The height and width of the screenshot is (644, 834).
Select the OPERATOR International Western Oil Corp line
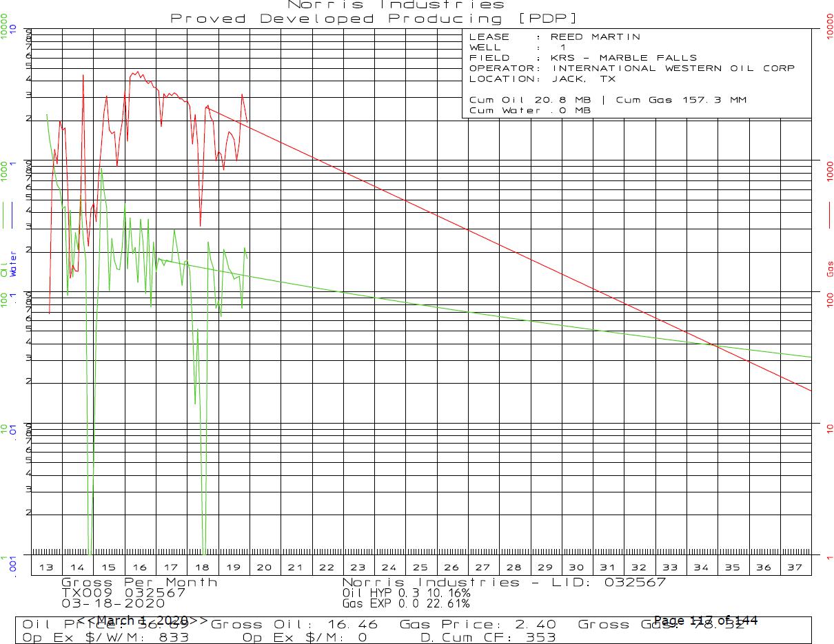pos(631,68)
